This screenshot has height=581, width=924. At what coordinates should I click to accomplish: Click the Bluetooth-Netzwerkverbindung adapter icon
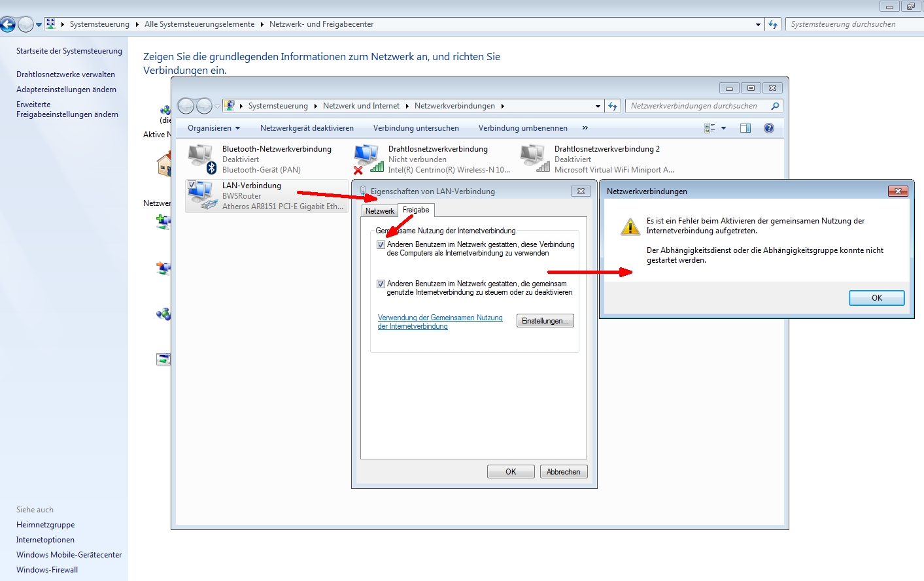click(x=201, y=159)
